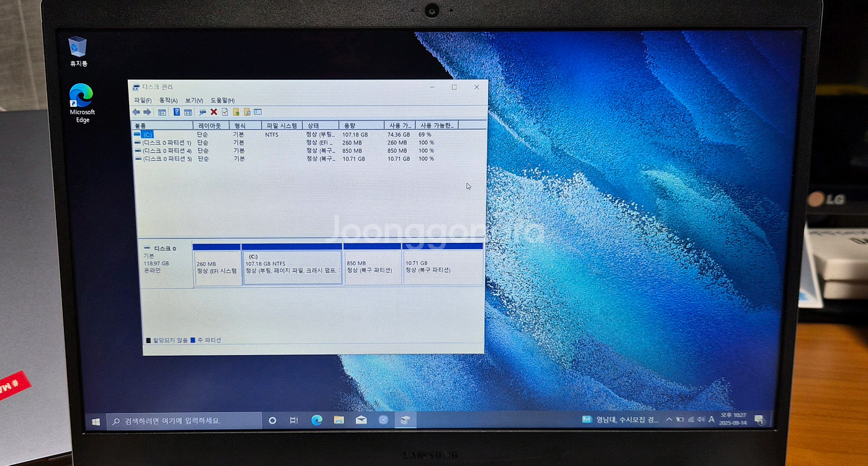Click the Back arrow in Disk Management toolbar
Viewport: 868px width, 466px height.
coord(136,112)
